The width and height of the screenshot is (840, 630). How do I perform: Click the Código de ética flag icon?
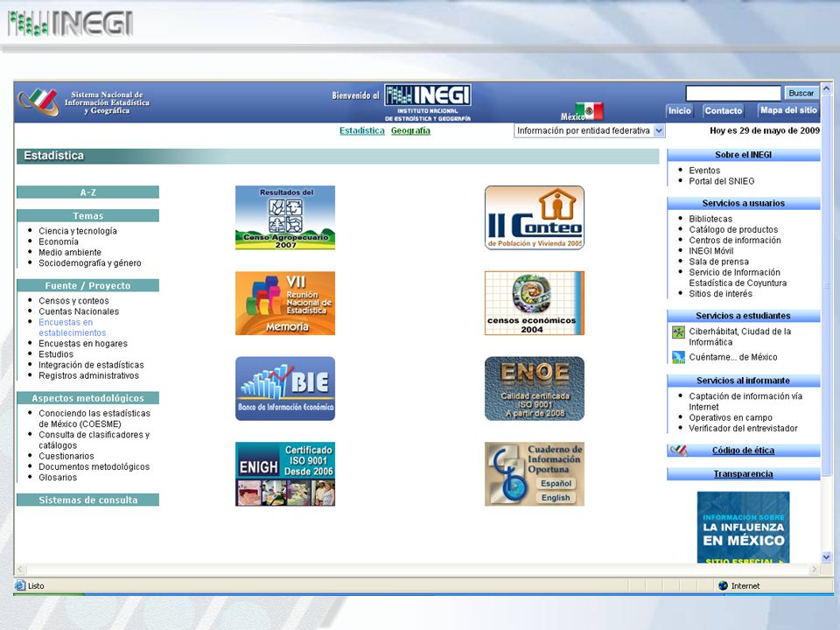[679, 451]
